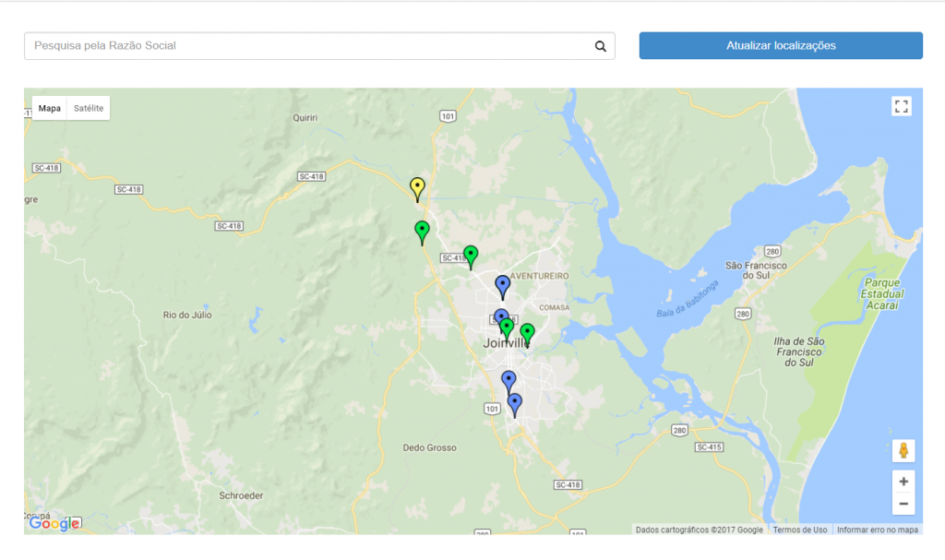
Task: Open the Google logo on the map
Action: [54, 522]
